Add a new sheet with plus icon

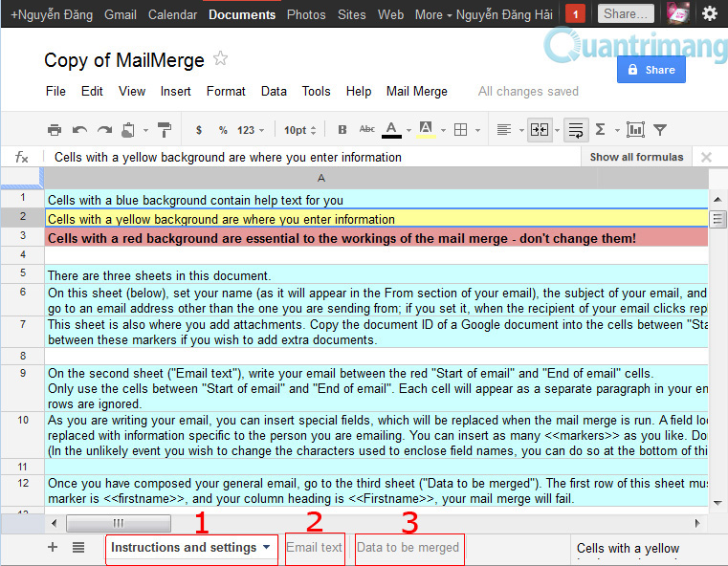pos(53,547)
